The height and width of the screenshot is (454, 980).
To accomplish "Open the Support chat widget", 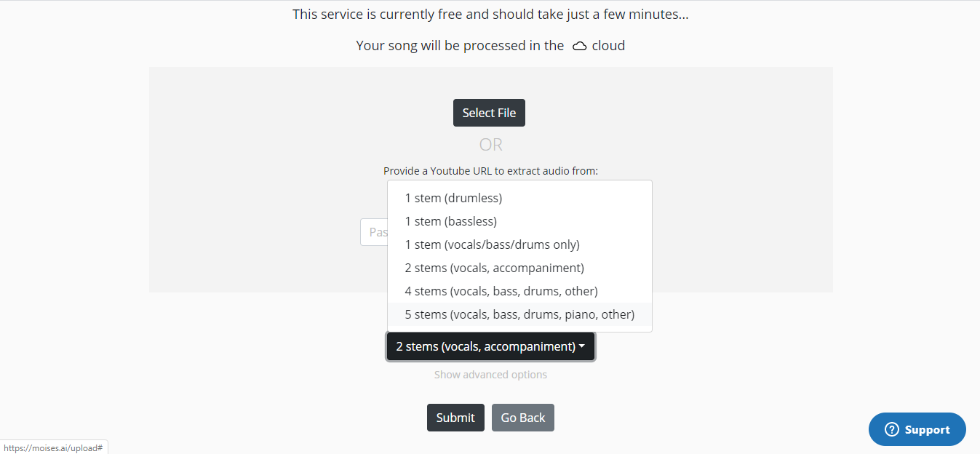I will pyautogui.click(x=917, y=429).
